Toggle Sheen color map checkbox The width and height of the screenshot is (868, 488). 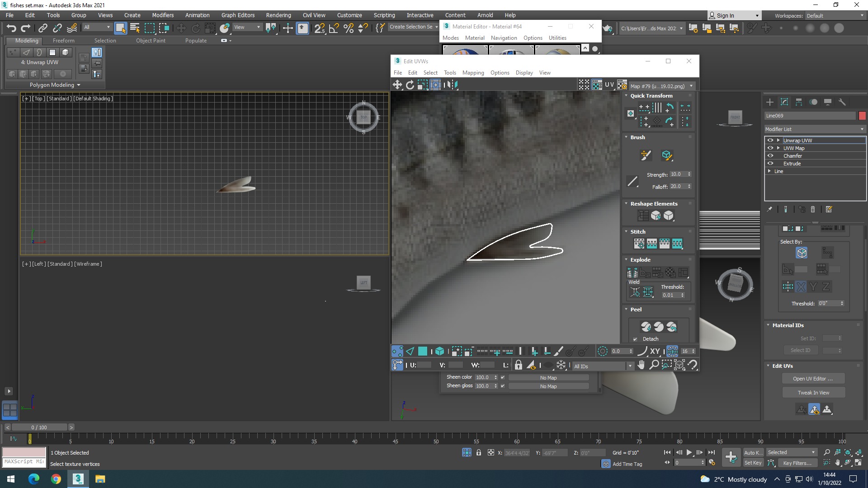point(502,377)
